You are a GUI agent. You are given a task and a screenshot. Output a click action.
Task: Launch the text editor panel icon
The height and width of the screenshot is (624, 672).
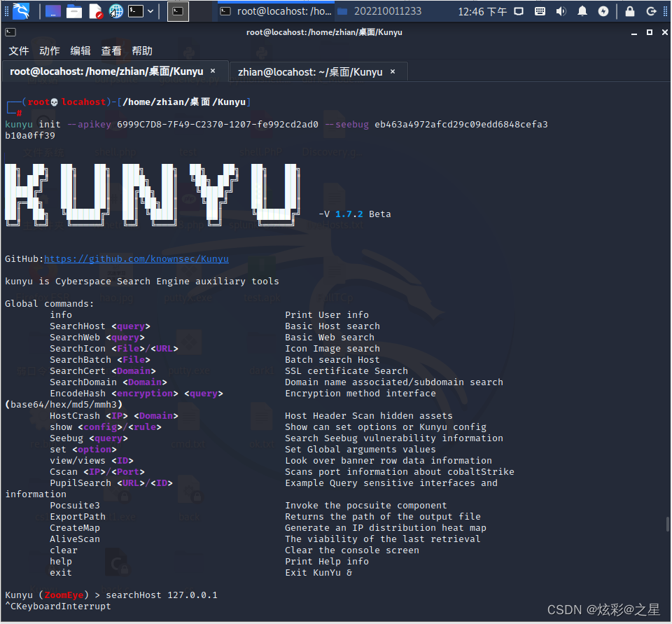(95, 11)
